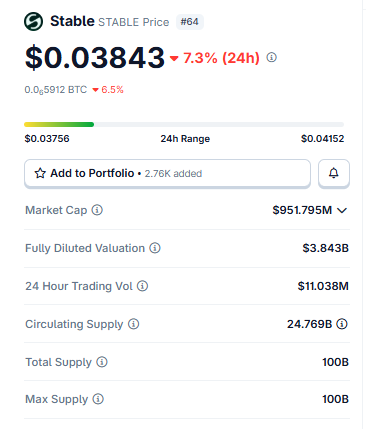Click the Market Cap label
Image resolution: width=366 pixels, height=429 pixels.
click(x=56, y=210)
